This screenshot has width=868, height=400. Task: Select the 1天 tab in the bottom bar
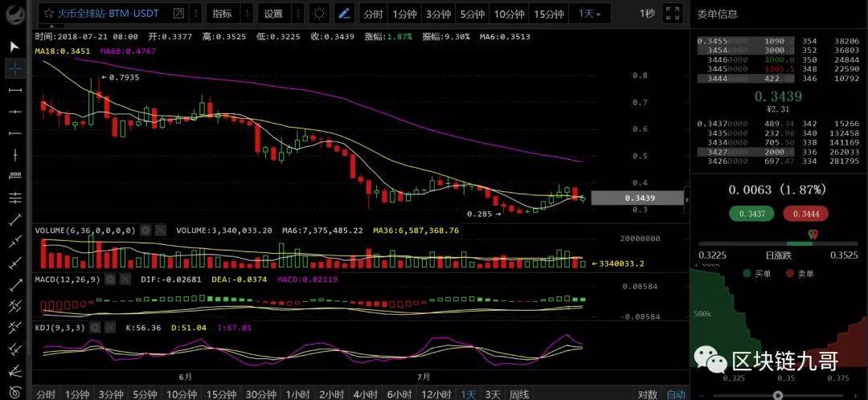coord(469,394)
